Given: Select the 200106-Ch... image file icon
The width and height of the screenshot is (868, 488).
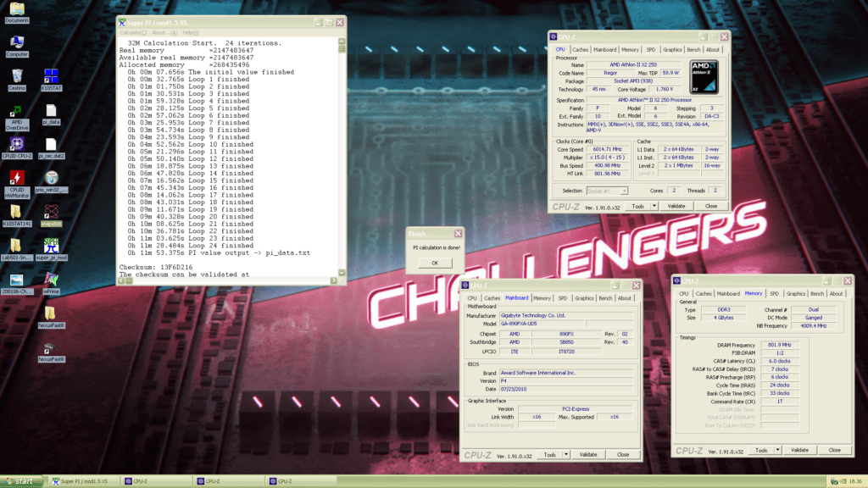Looking at the screenshot, I should tap(17, 283).
